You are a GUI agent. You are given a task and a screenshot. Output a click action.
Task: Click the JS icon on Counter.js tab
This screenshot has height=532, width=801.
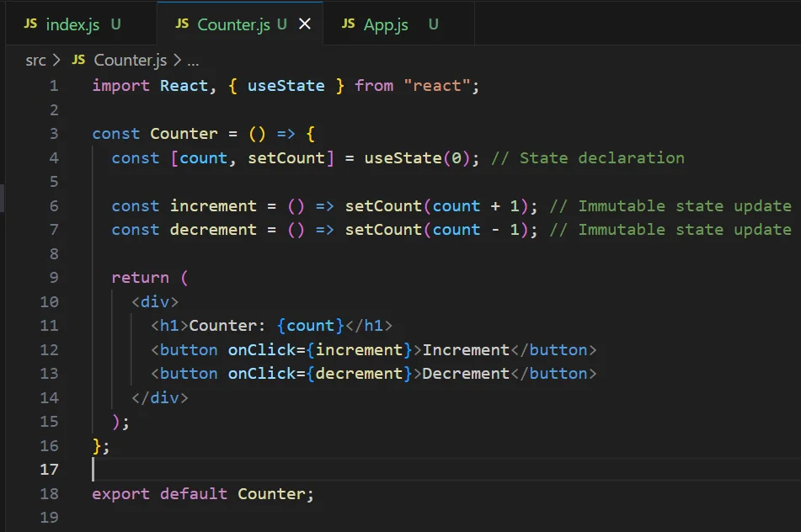(x=183, y=24)
